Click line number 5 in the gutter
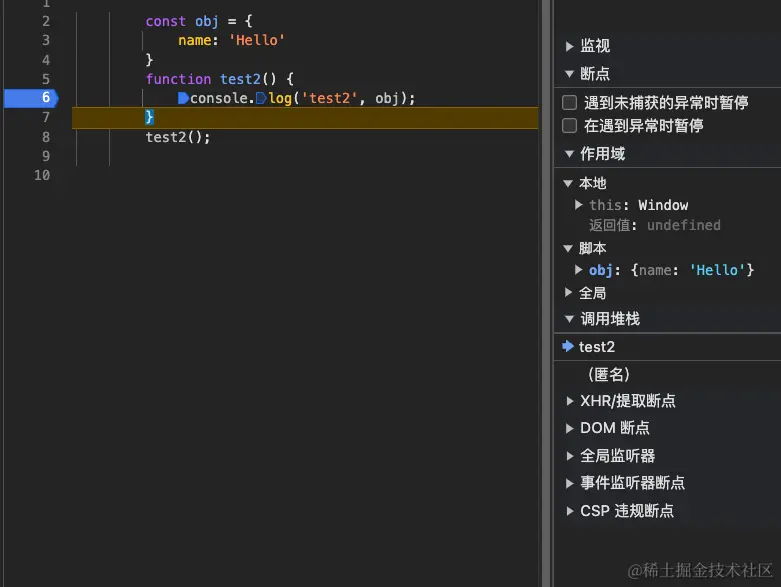The width and height of the screenshot is (781, 587). coord(45,79)
